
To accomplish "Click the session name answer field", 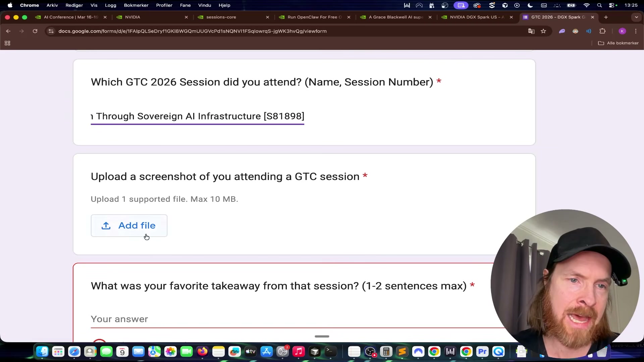I will (197, 116).
